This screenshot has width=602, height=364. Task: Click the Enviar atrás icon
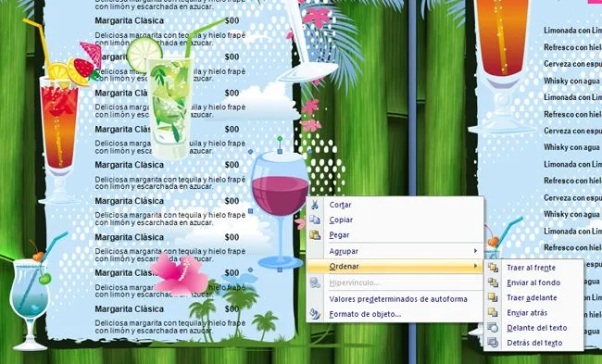click(x=493, y=312)
